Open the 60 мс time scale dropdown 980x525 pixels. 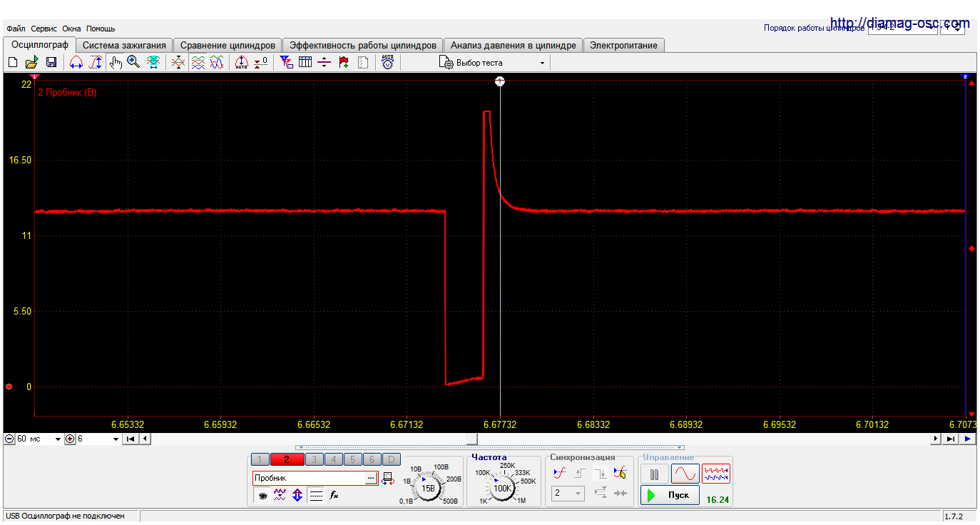[39, 439]
